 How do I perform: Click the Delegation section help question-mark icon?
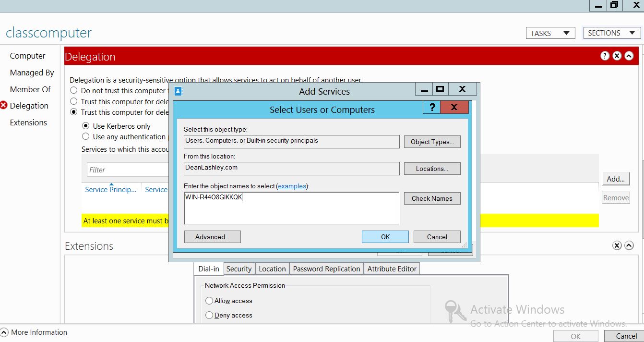tap(605, 56)
